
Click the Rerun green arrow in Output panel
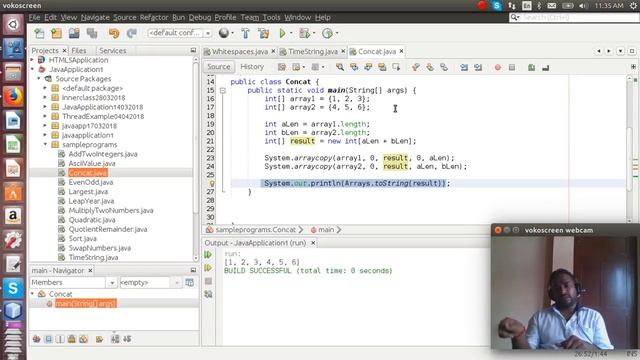[x=208, y=255]
